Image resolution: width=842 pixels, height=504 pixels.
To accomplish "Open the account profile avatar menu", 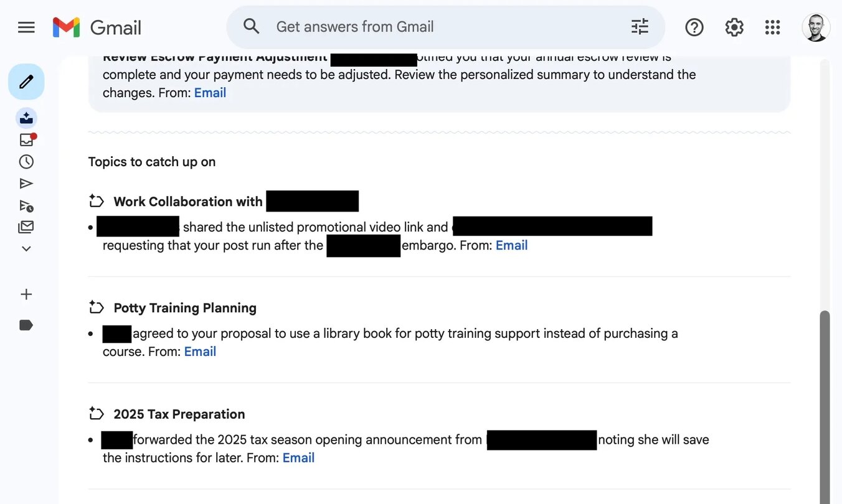I will [x=816, y=27].
